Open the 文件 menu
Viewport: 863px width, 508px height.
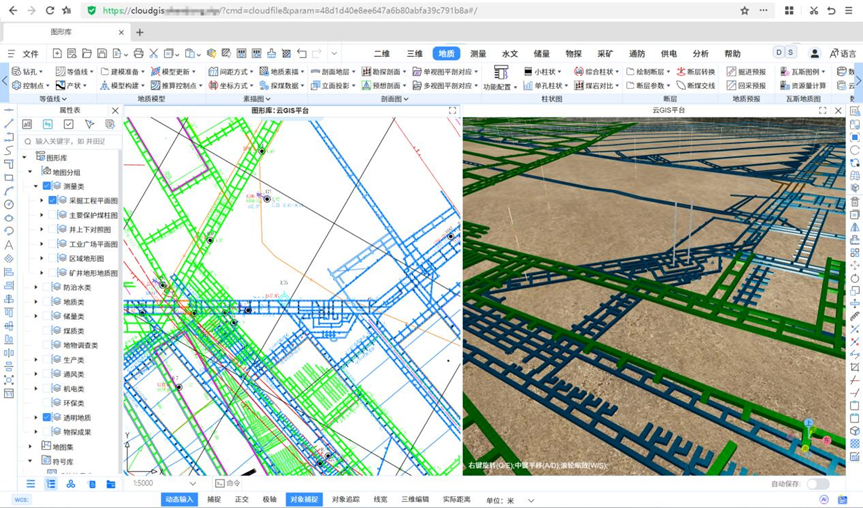tap(30, 53)
